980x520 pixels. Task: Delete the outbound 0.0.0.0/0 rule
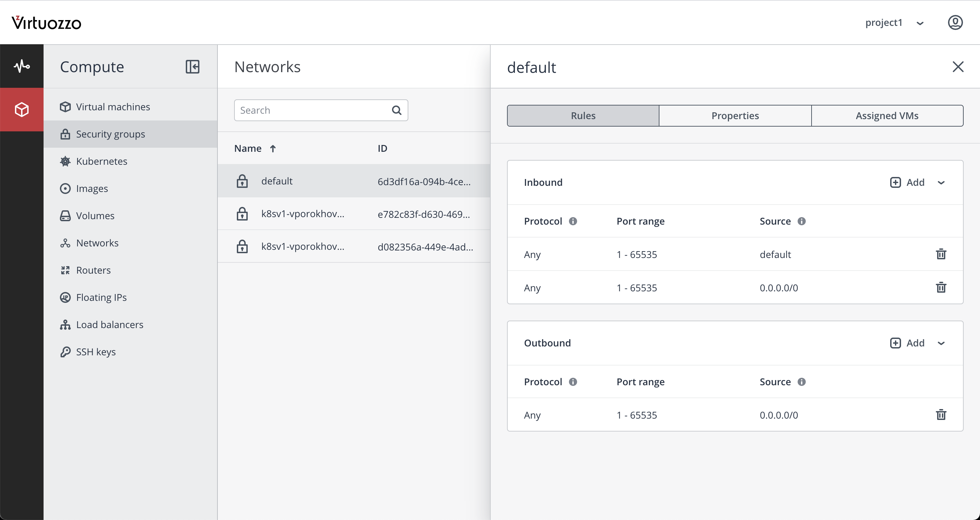coord(941,414)
